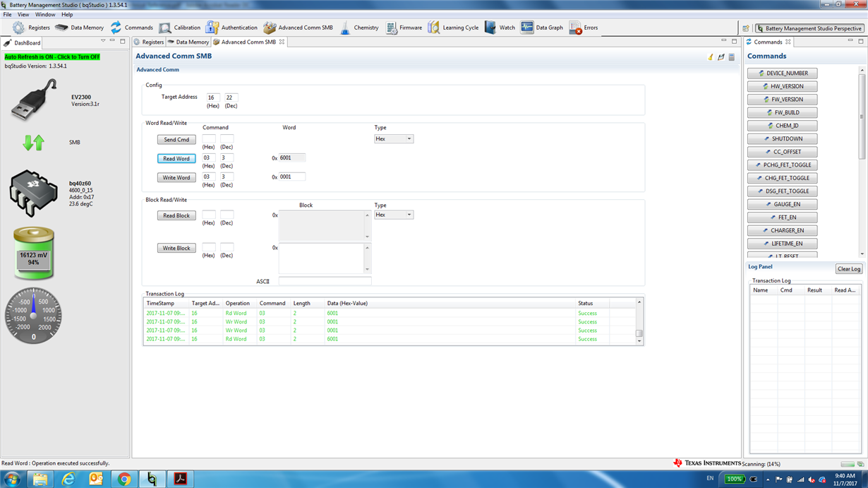Run the LIFETIME_EN command
Screen dimensions: 868x488
783,244
